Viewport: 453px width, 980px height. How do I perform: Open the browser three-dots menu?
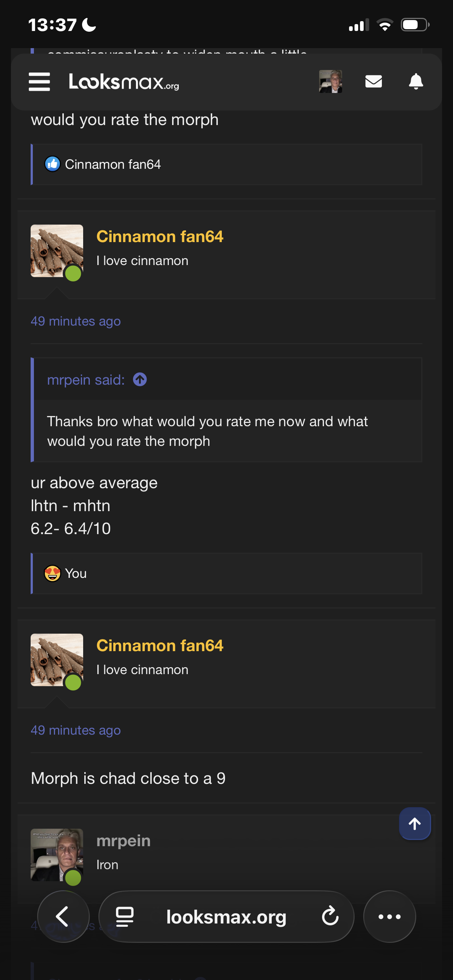[x=389, y=917]
